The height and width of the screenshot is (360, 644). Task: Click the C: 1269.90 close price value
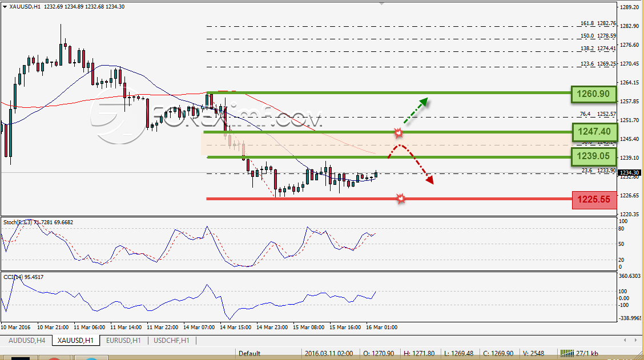tap(498, 353)
